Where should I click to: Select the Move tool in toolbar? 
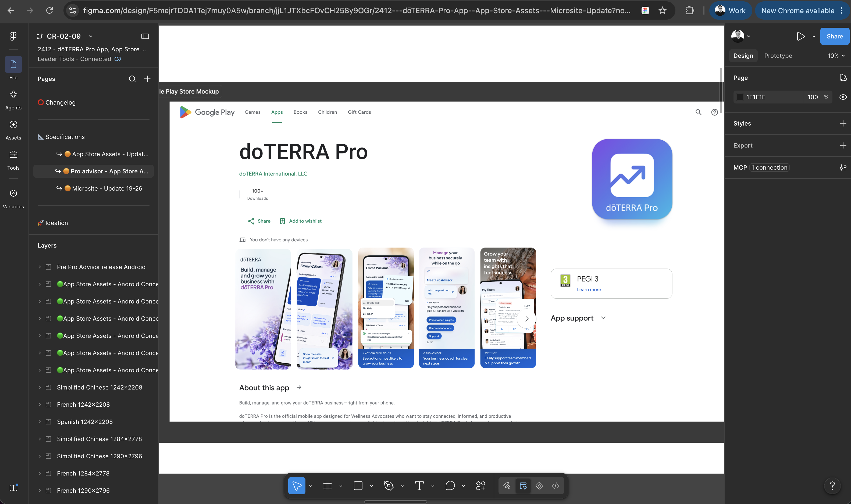click(297, 486)
